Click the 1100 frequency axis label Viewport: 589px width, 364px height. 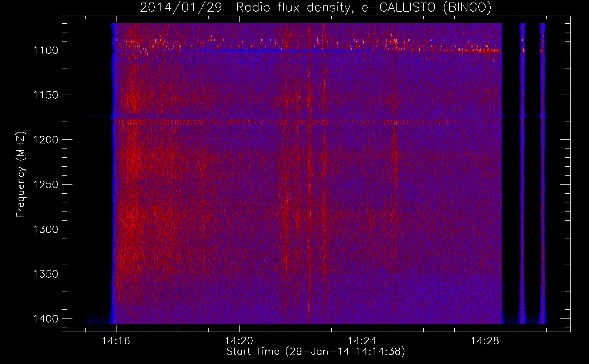pyautogui.click(x=46, y=50)
